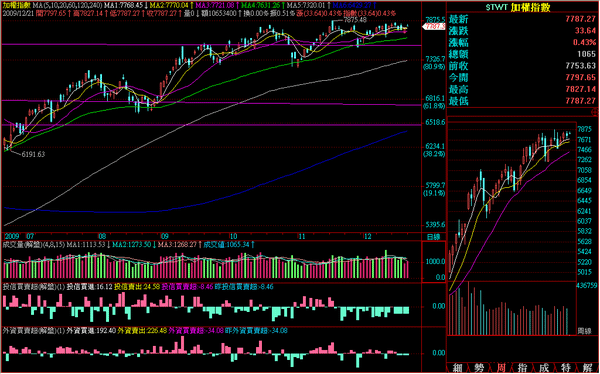Viewport: 600px width, 374px height.
Task: Select the red 周 tab
Action: pyautogui.click(x=501, y=368)
